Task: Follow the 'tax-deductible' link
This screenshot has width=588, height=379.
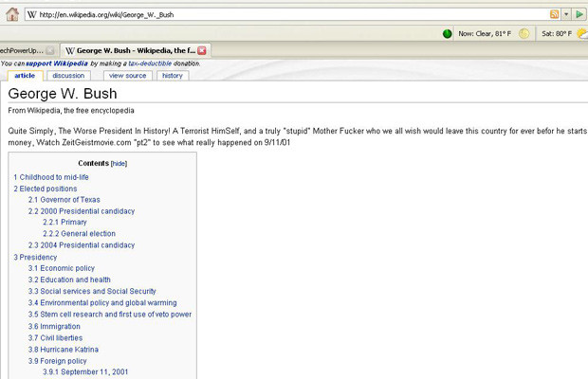Action: 150,63
